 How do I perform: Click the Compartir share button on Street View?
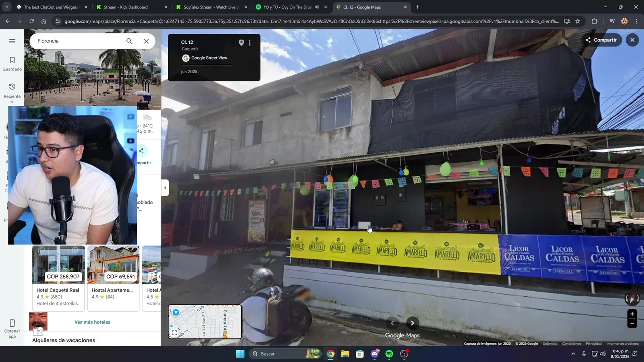(x=601, y=40)
